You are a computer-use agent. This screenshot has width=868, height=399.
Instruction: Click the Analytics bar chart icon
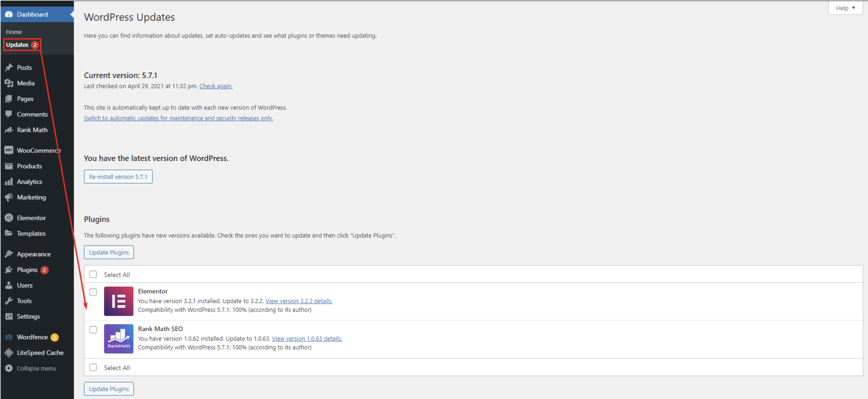point(9,182)
